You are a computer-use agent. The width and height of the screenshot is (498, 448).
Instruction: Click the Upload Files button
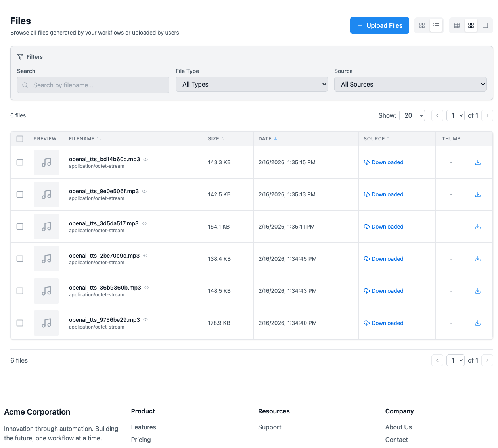379,25
